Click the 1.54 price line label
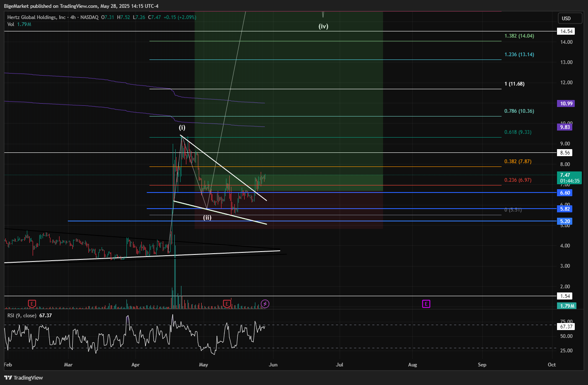Viewport: 588px width, 385px height. 565,296
